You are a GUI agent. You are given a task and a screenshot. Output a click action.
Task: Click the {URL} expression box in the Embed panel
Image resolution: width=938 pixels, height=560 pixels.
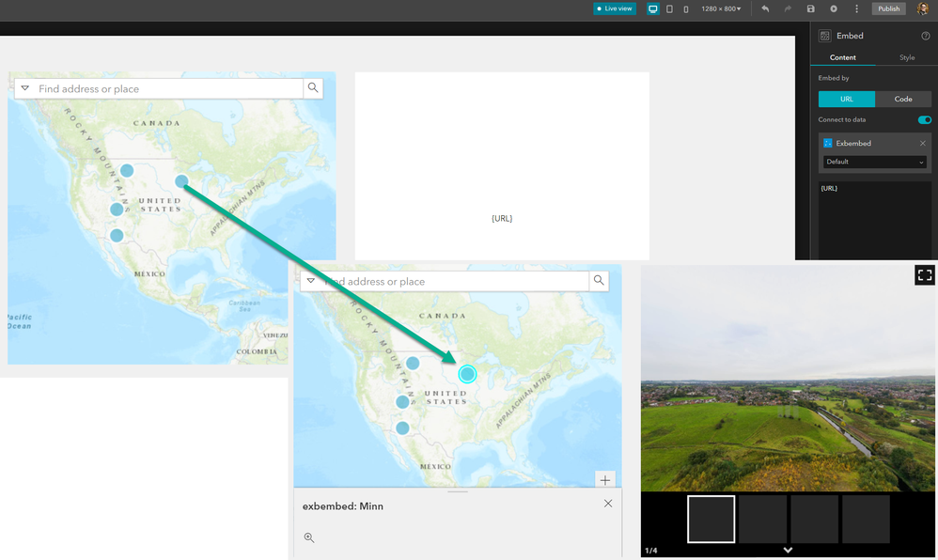tap(875, 220)
